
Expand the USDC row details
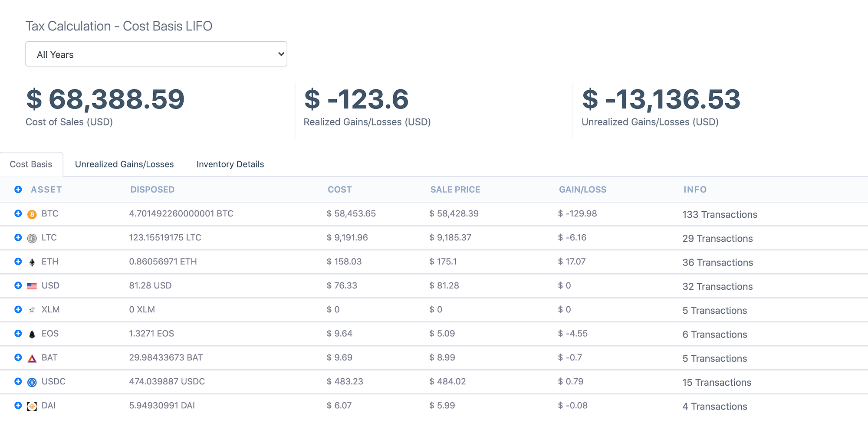pos(18,381)
